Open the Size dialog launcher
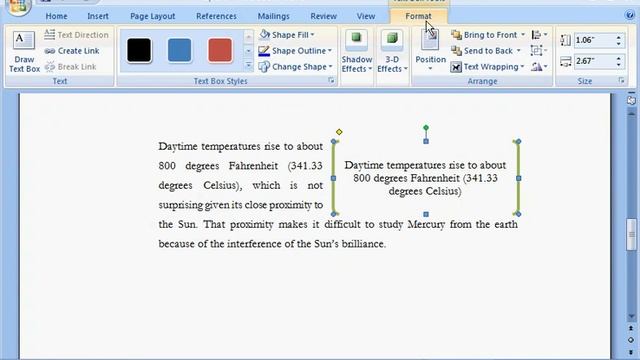640x360 pixels. [x=622, y=81]
